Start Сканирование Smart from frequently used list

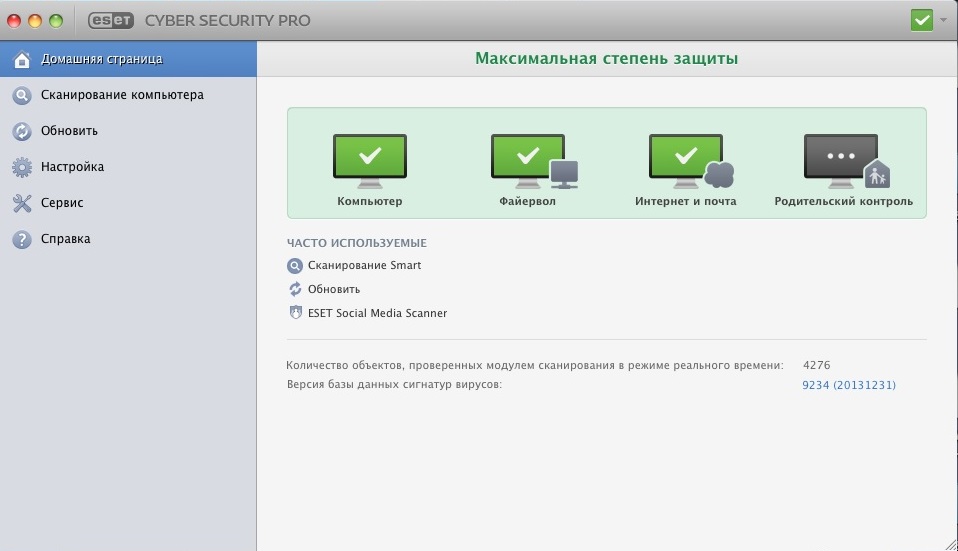[x=364, y=265]
